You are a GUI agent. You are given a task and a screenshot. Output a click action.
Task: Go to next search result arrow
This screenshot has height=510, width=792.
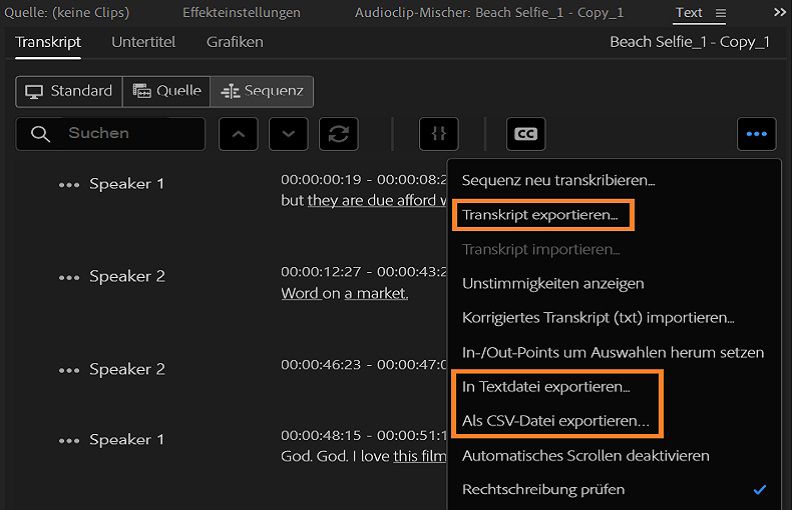(x=288, y=134)
